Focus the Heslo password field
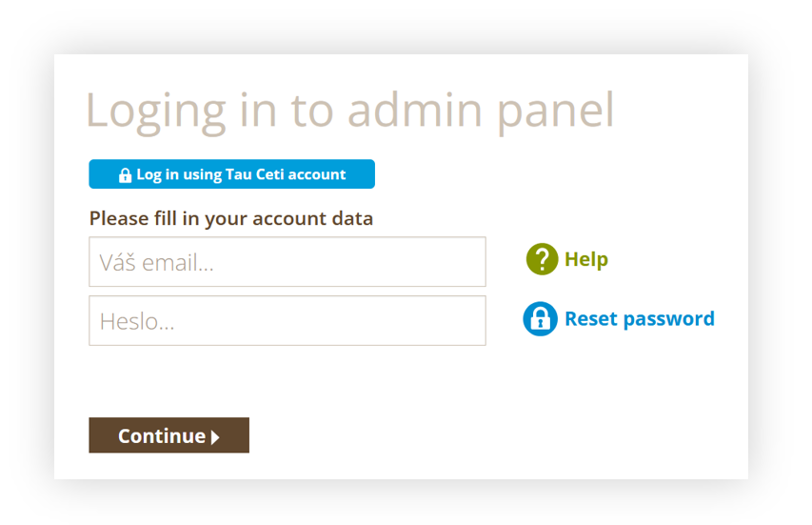The image size is (812, 525). (x=287, y=321)
